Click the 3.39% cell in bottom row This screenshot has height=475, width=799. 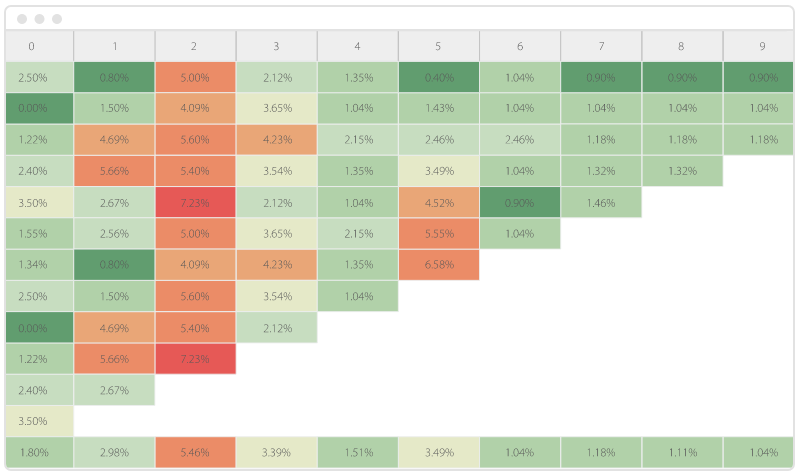click(276, 452)
